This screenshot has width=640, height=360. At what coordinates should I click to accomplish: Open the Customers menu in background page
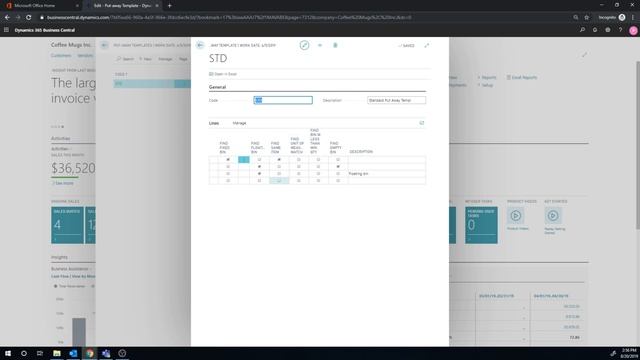click(x=61, y=56)
